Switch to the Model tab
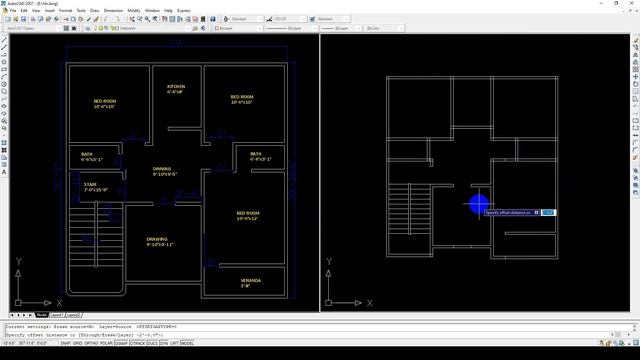 coord(42,315)
